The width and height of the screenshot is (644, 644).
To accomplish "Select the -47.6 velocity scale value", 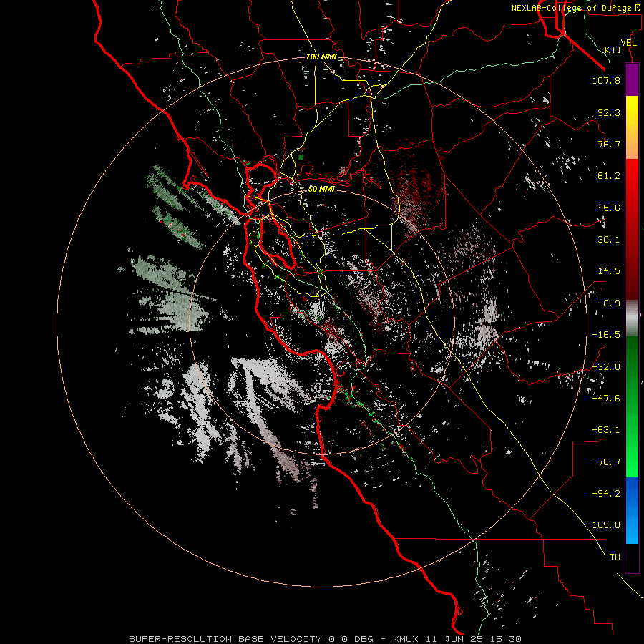I will click(606, 399).
